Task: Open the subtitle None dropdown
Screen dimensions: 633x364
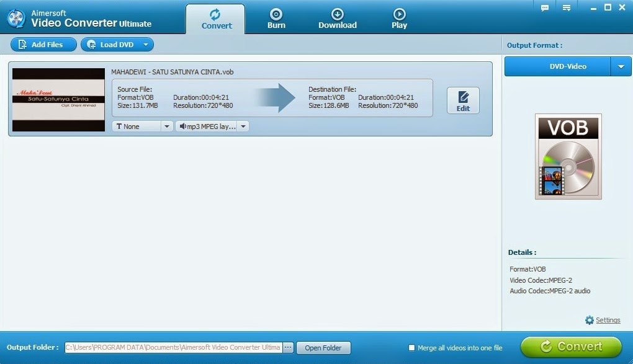Action: [x=143, y=127]
